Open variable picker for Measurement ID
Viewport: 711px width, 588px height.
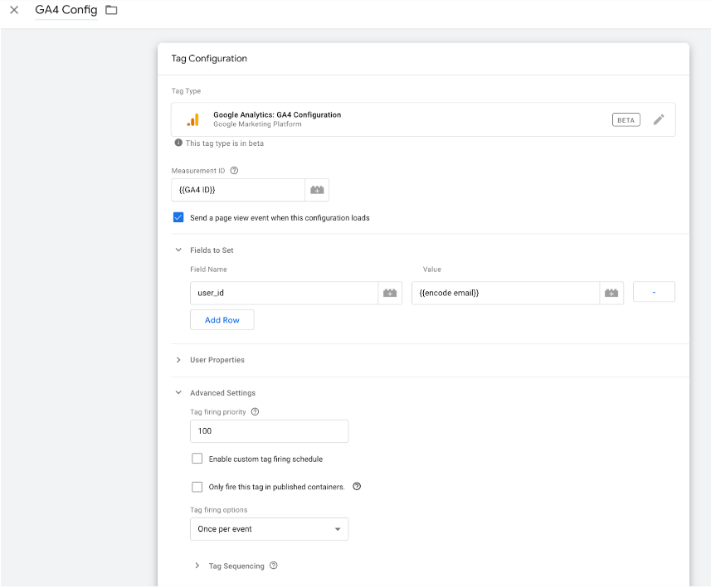click(317, 190)
